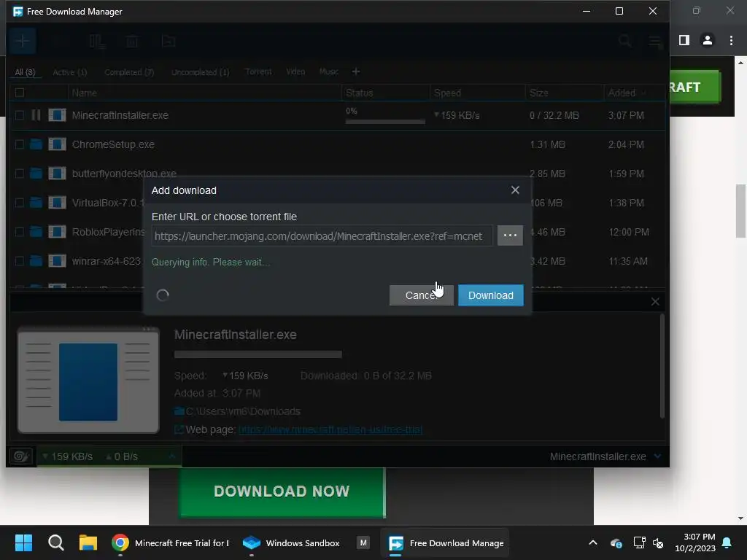Screen dimensions: 747x560
Task: Add a new filter tab with plus
Action: tap(356, 71)
